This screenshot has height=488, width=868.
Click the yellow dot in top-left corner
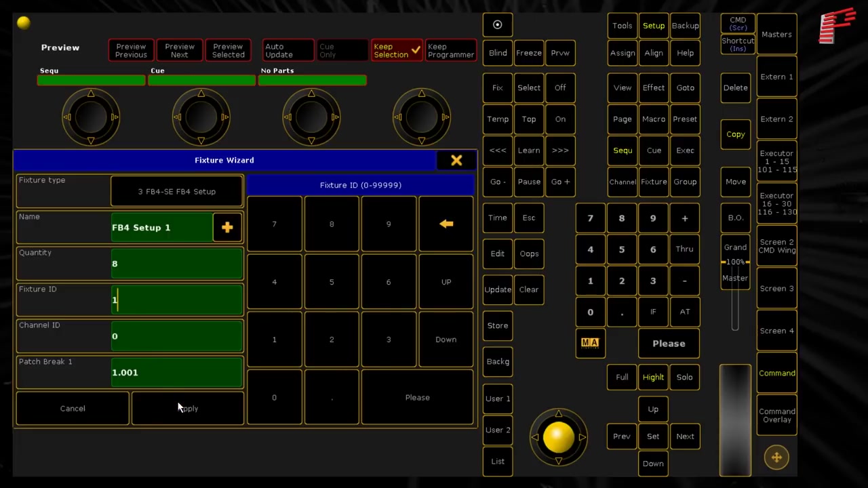24,24
